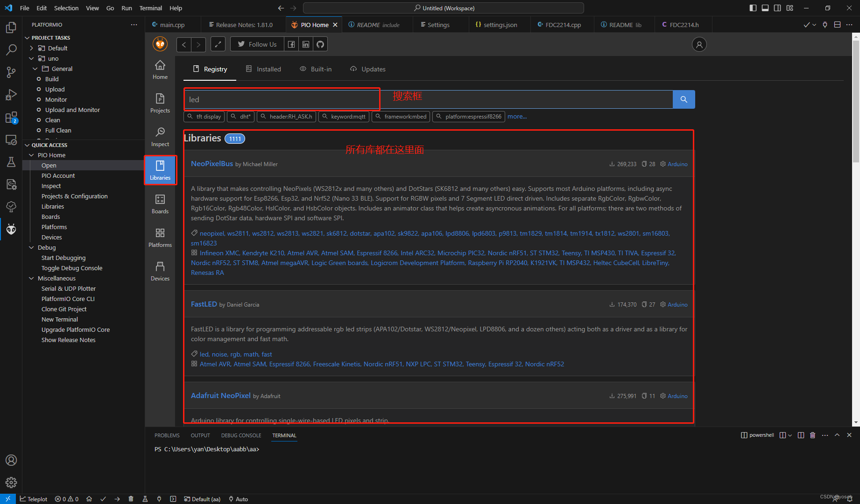860x504 pixels.
Task: Open Testing flask icon in activity bar
Action: [x=11, y=162]
